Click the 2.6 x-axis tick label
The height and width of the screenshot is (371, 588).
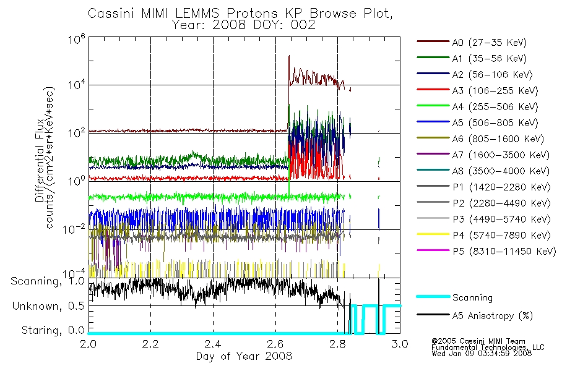coord(275,344)
